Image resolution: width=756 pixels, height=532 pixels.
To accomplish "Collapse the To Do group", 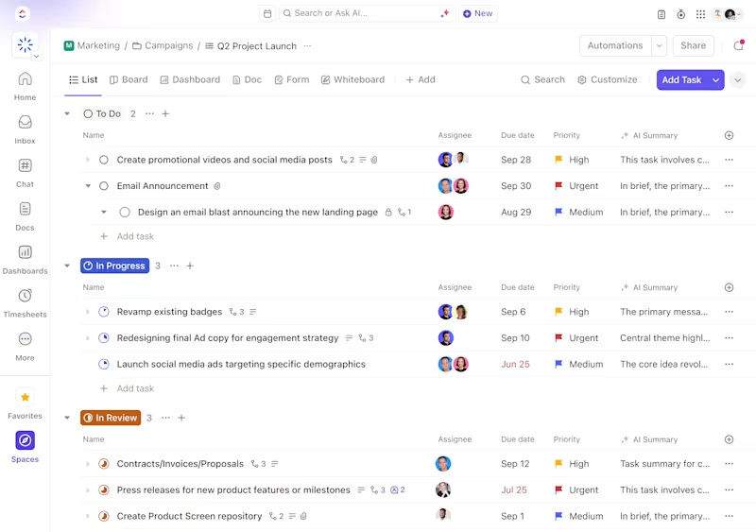I will point(67,113).
